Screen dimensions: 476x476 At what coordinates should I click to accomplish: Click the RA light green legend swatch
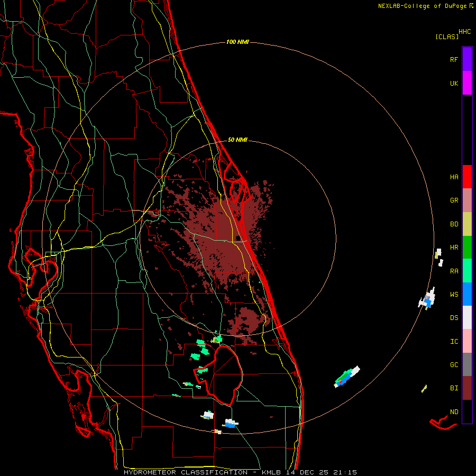467,271
